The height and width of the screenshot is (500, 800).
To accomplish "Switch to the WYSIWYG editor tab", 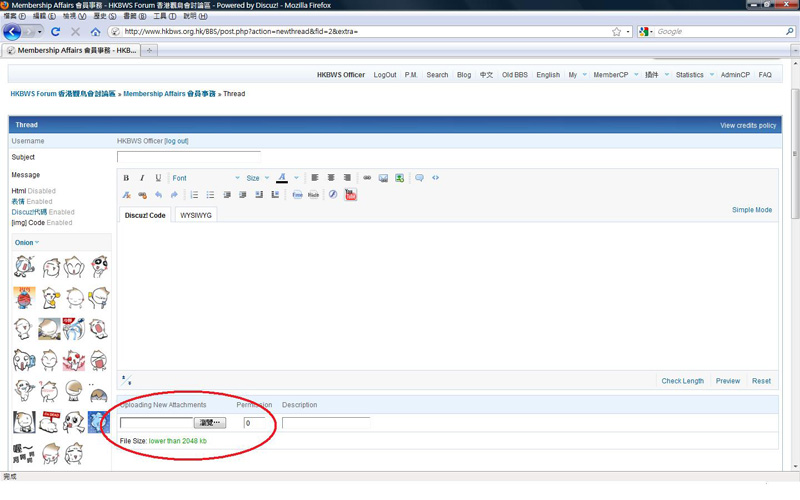I will (x=196, y=215).
